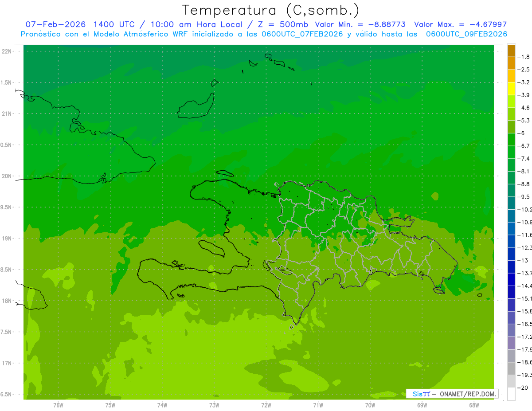Click the '-4.6' colorbar label

click(524, 108)
